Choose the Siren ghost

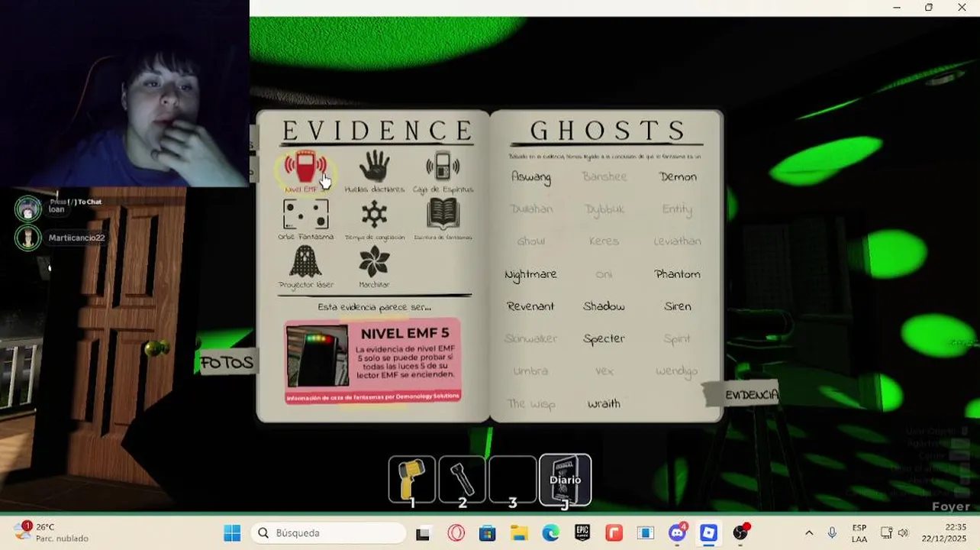tap(678, 306)
